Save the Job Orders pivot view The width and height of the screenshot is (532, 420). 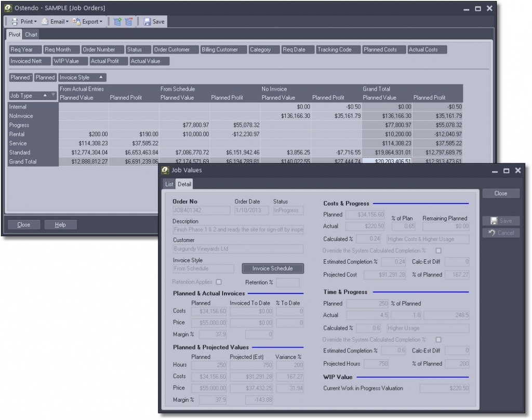pos(154,21)
